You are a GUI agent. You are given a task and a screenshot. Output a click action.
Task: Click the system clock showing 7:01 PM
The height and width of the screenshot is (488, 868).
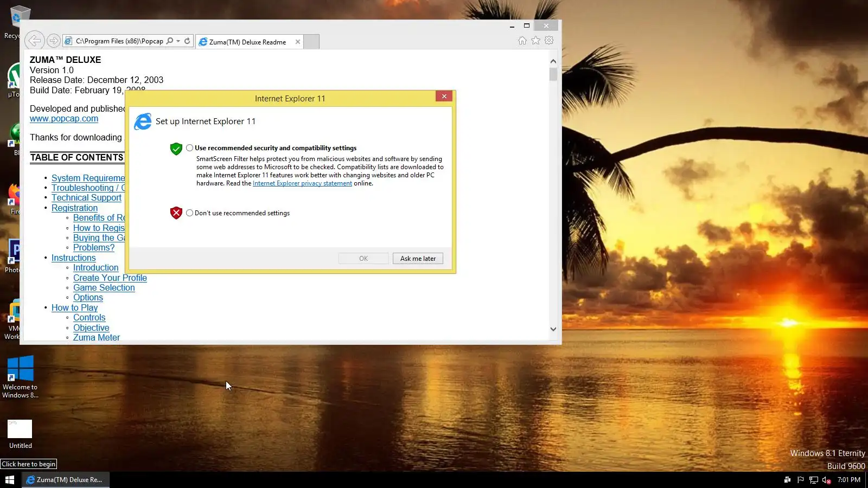pyautogui.click(x=848, y=480)
